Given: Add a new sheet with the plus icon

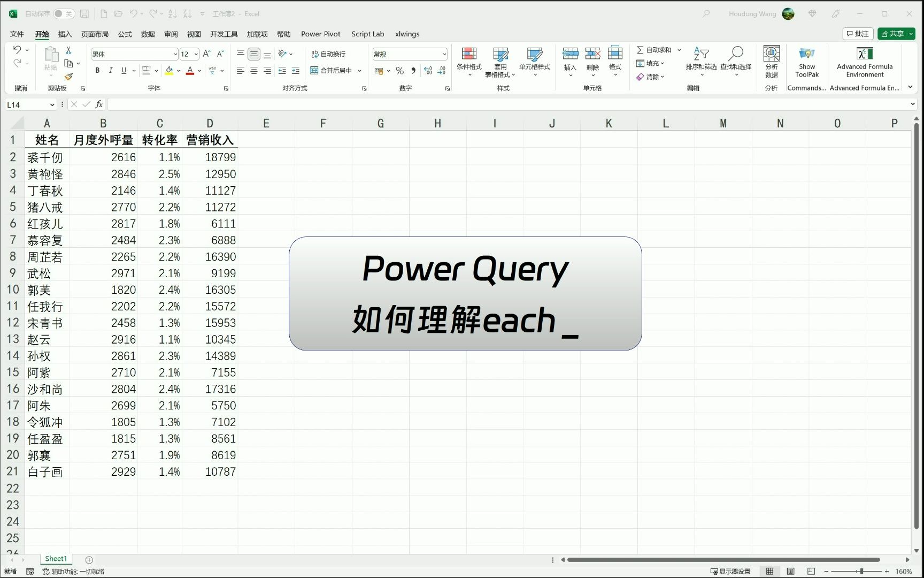Looking at the screenshot, I should pos(89,560).
